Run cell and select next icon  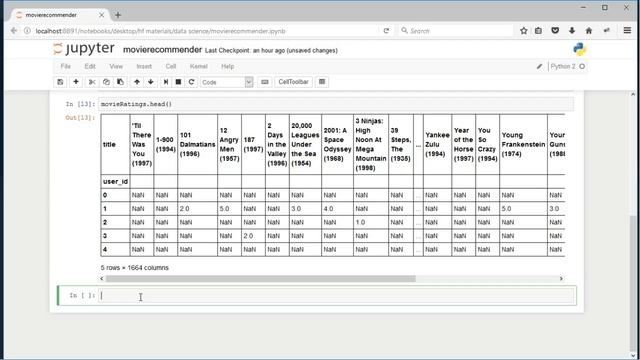(166, 82)
